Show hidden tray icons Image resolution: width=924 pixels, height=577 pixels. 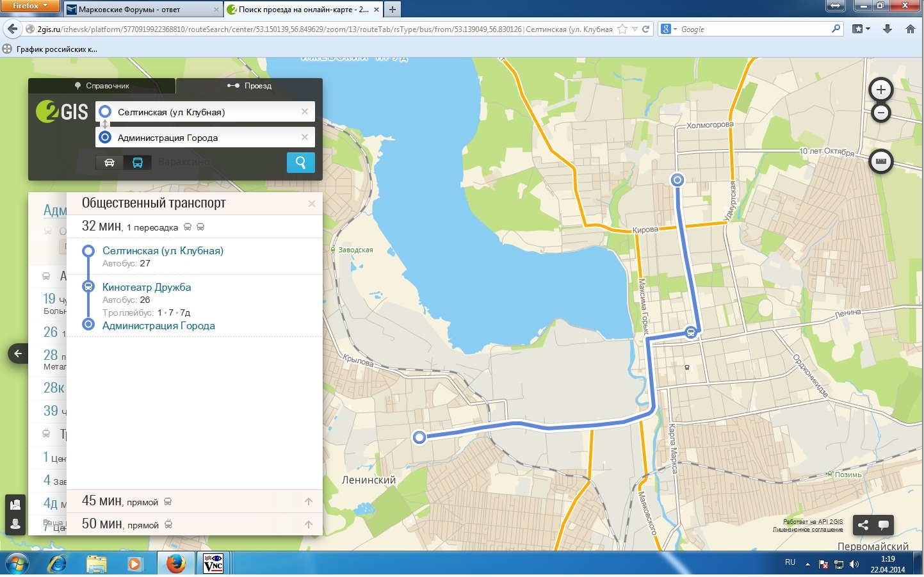pos(807,564)
